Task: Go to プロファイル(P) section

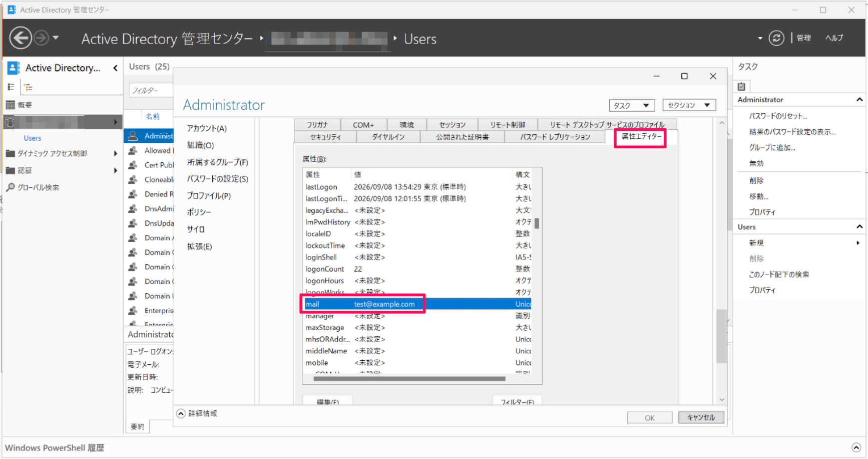Action: tap(209, 196)
